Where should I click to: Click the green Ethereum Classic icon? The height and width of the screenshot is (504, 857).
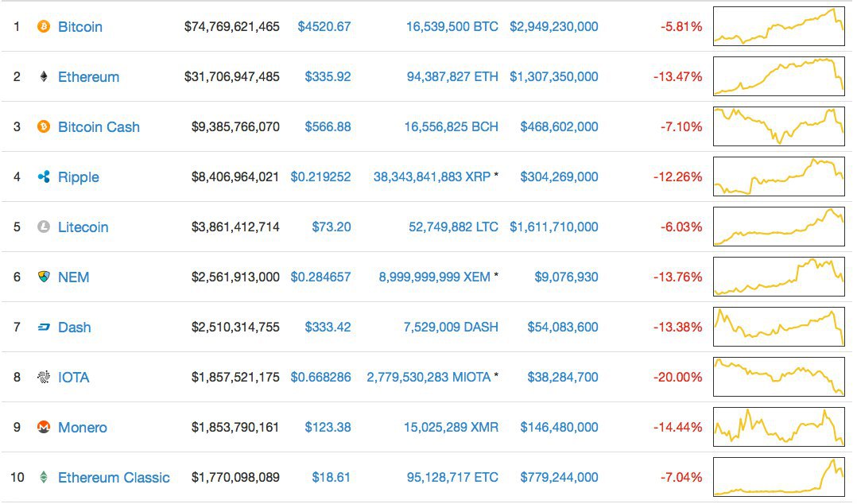(x=44, y=478)
